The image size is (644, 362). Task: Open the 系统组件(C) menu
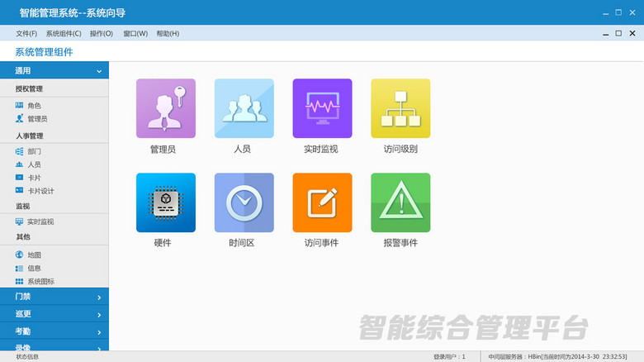pyautogui.click(x=64, y=34)
